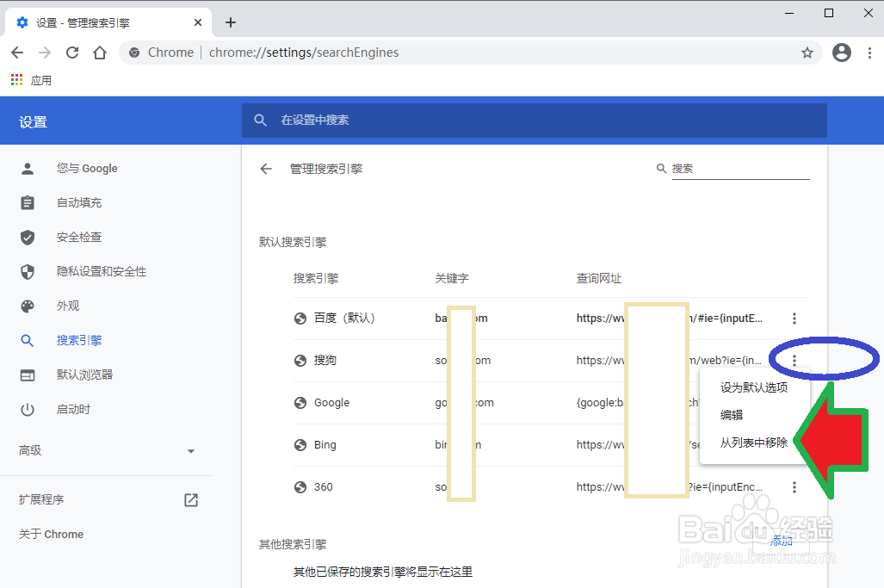Go back with the browser back arrow
This screenshot has width=884, height=588.
[17, 53]
